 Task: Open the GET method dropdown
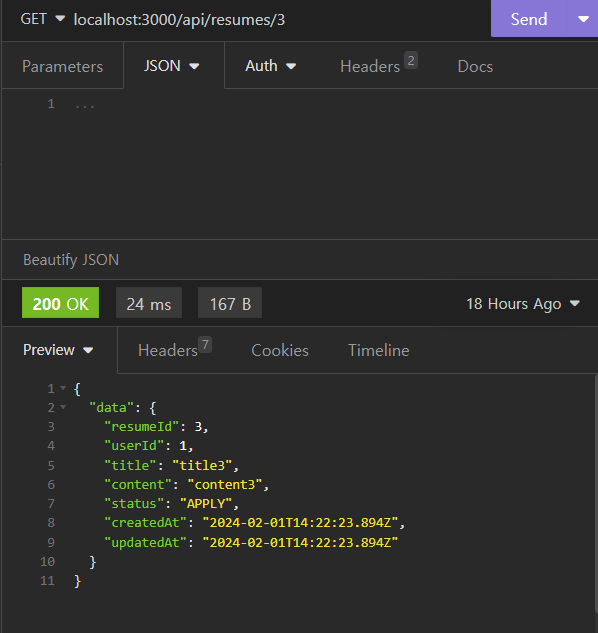42,19
